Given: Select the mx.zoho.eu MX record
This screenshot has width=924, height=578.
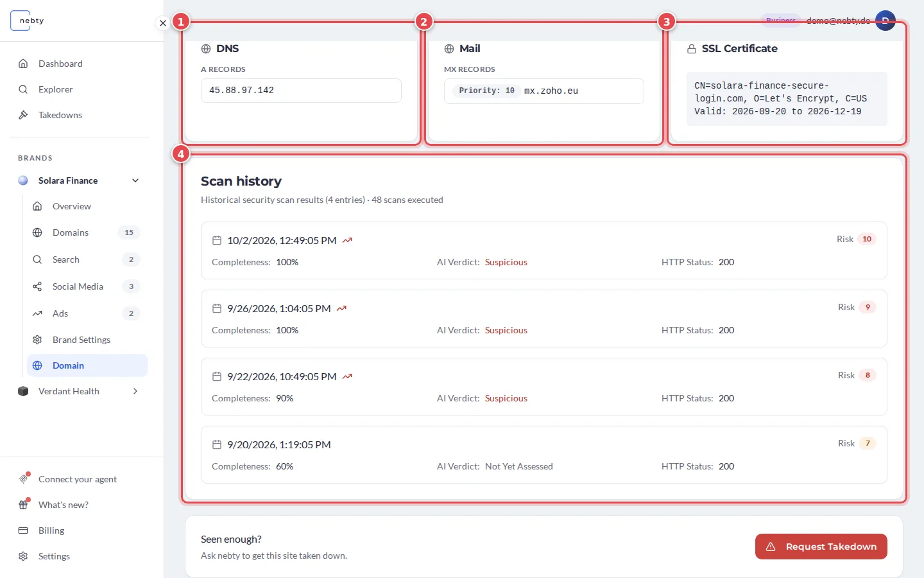Looking at the screenshot, I should pos(544,91).
